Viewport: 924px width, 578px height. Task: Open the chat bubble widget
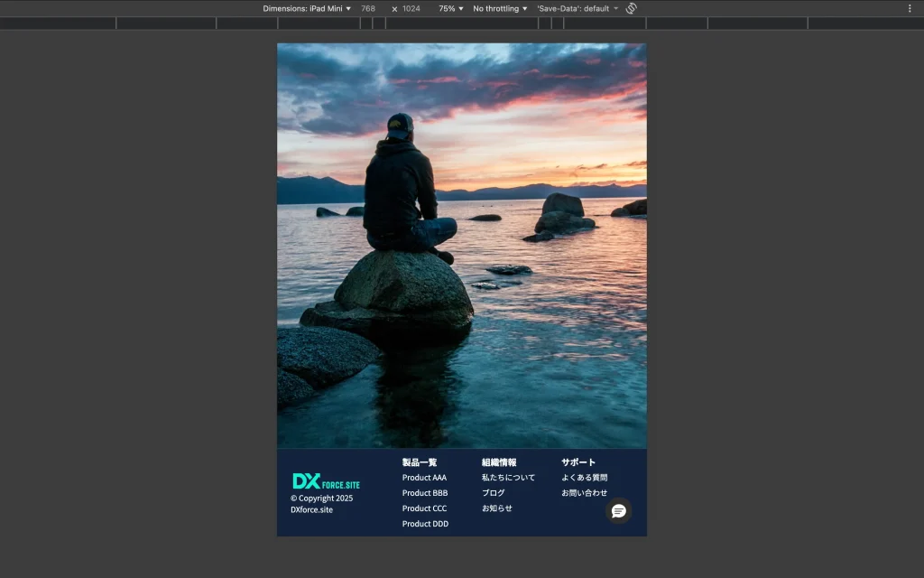click(618, 511)
